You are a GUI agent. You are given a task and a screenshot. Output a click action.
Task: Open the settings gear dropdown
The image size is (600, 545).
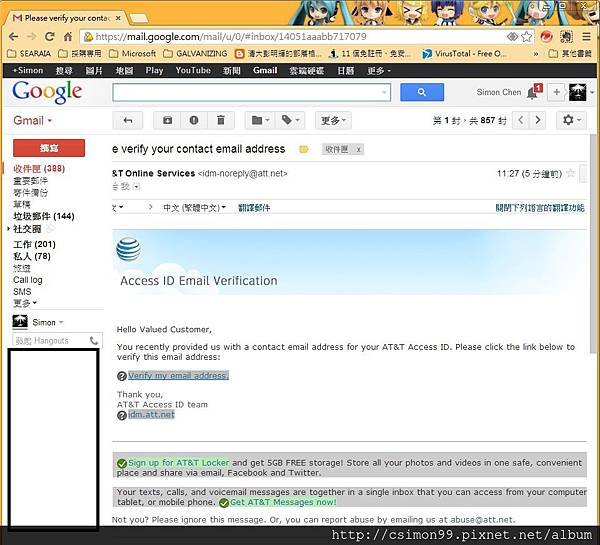[572, 120]
